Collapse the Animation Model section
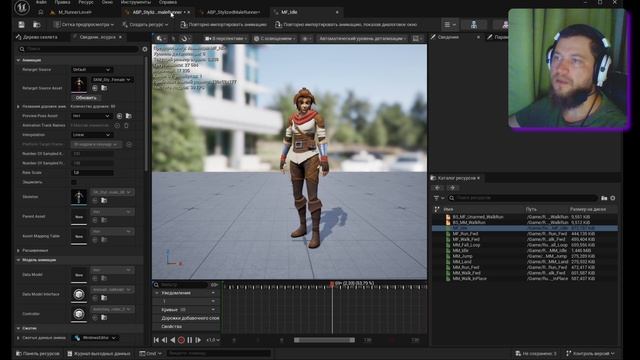Screen dimensions: 640x360 click(18, 260)
